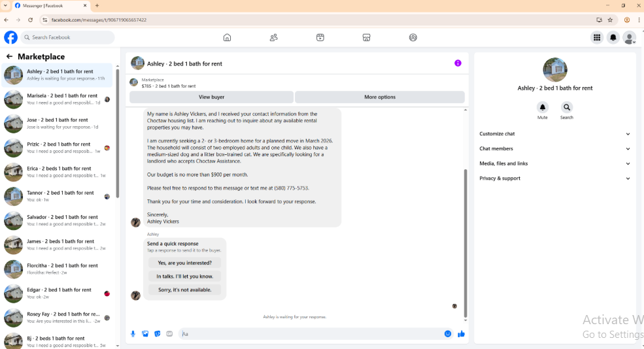Send quick reply In talks. I'll let you know.

click(185, 276)
